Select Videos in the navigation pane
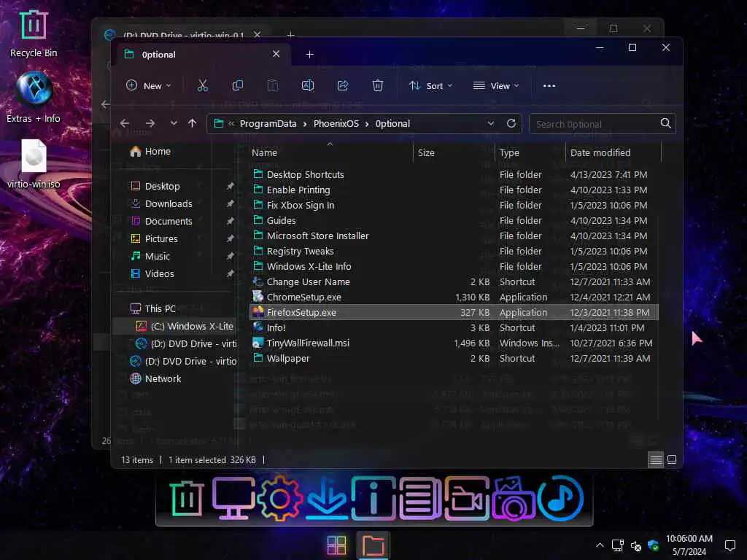Image resolution: width=747 pixels, height=560 pixels. coord(159,274)
